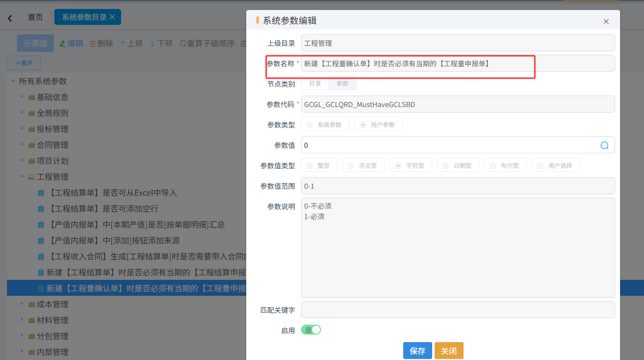
Task: Click the 参数代码 input field
Action: point(458,104)
